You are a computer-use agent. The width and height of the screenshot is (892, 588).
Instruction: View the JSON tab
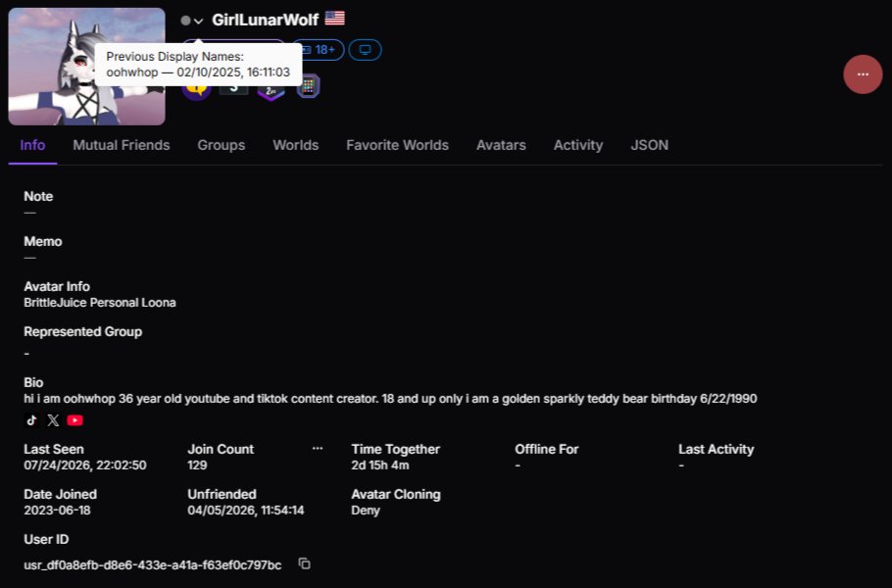[649, 145]
